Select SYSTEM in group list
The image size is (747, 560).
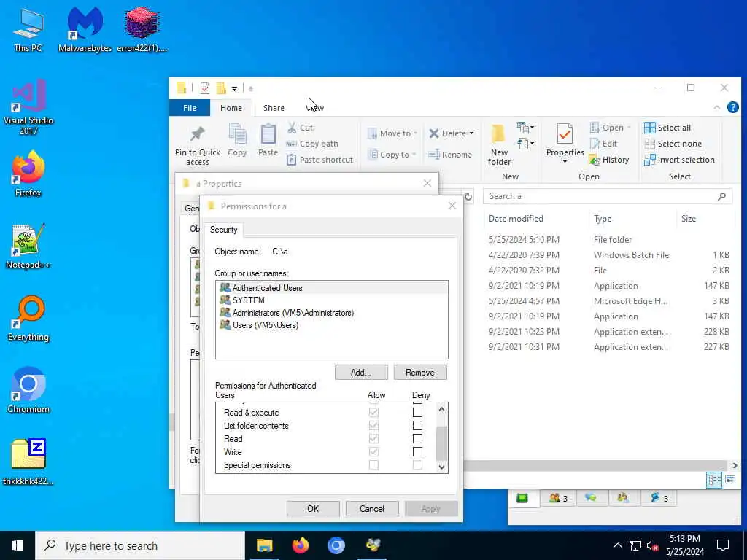pyautogui.click(x=332, y=300)
